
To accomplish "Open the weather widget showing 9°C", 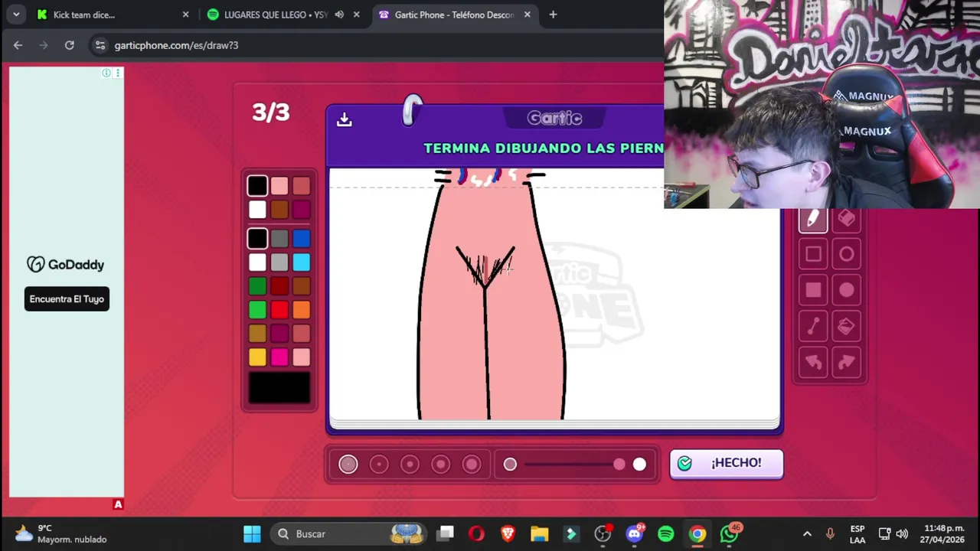I will click(60, 533).
